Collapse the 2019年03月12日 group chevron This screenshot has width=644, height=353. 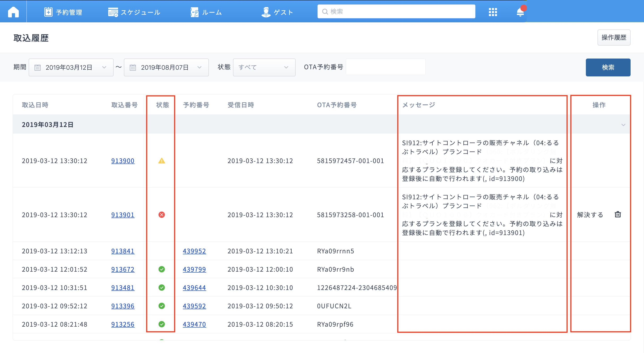[623, 125]
